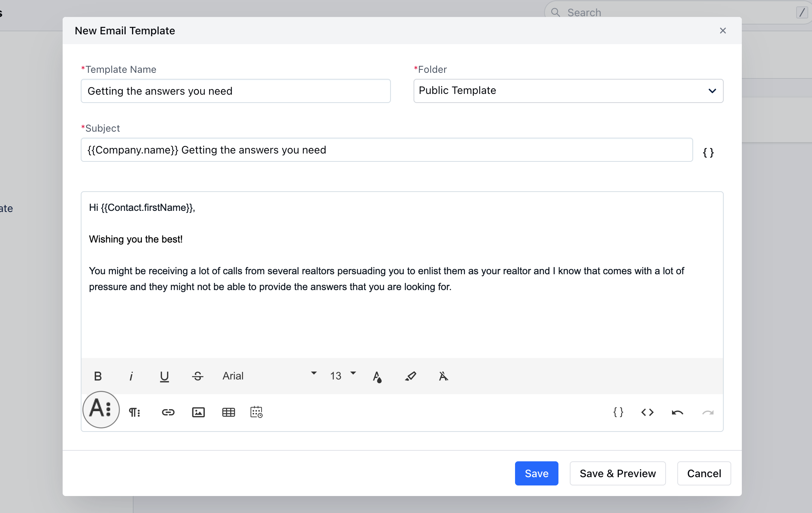Click the Save & Preview button
This screenshot has height=513, width=812.
coord(617,473)
